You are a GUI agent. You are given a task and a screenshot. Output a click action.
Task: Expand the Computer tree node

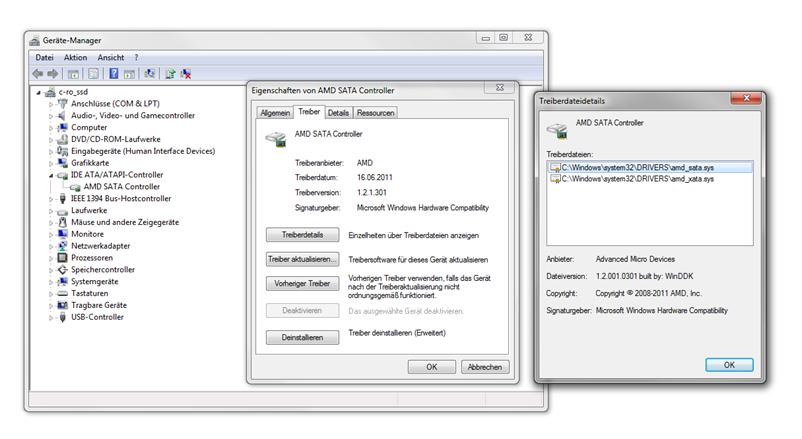point(51,128)
